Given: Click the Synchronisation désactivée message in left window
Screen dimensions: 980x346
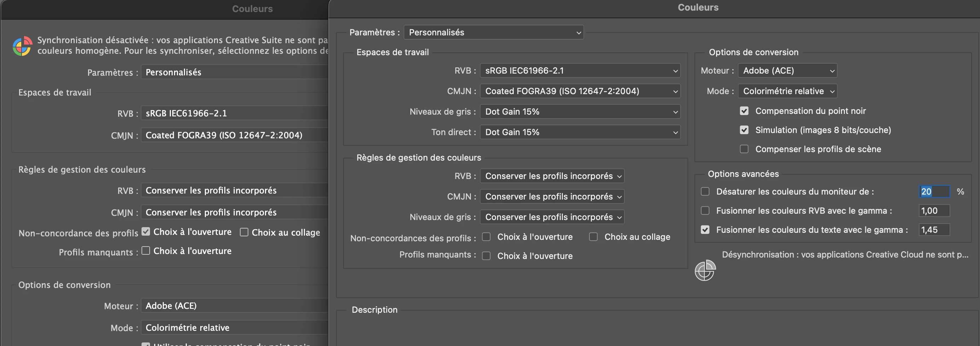Looking at the screenshot, I should coord(183,45).
